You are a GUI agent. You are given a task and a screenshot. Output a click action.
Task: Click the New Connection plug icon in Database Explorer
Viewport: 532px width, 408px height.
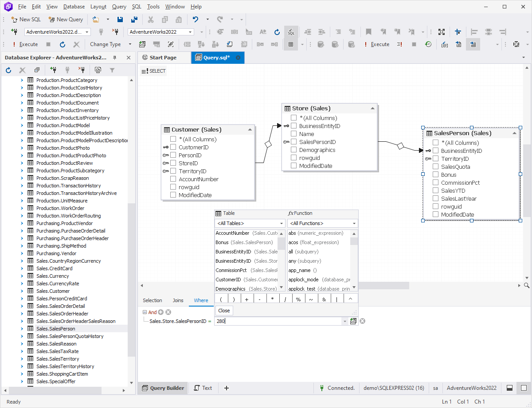tap(54, 70)
